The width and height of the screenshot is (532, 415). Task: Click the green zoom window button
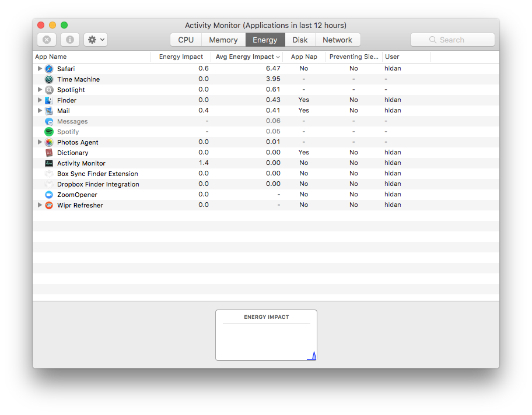pyautogui.click(x=64, y=25)
